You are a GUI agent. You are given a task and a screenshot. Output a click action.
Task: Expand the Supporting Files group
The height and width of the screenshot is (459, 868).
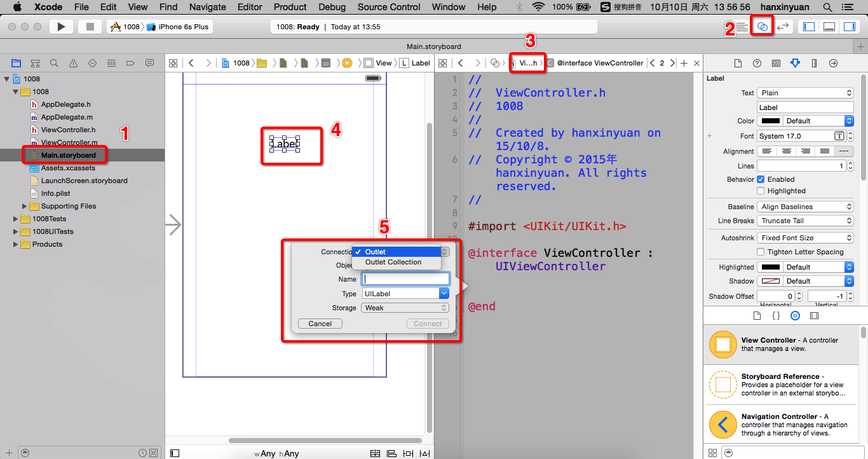(25, 206)
